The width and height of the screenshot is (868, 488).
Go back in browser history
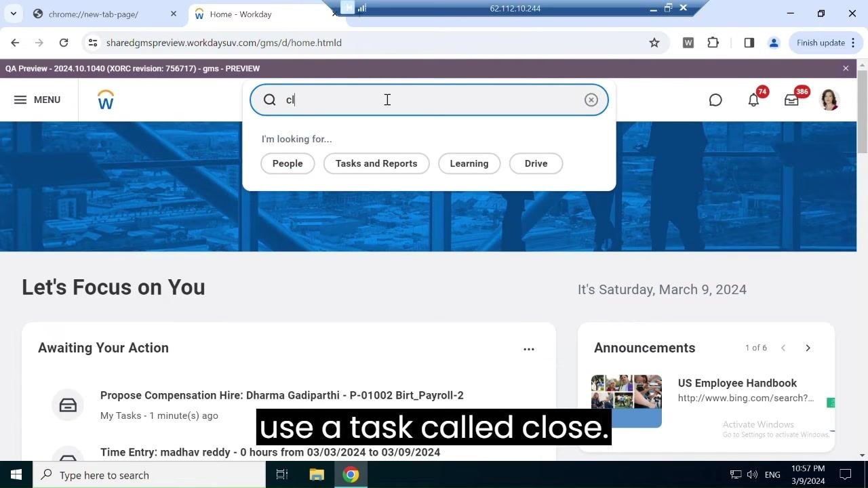(15, 43)
